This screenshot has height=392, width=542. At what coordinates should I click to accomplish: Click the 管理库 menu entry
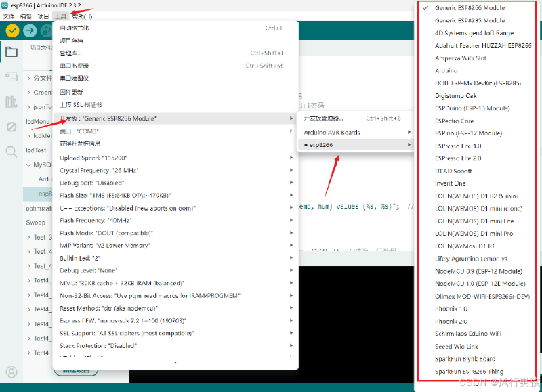[x=175, y=53]
